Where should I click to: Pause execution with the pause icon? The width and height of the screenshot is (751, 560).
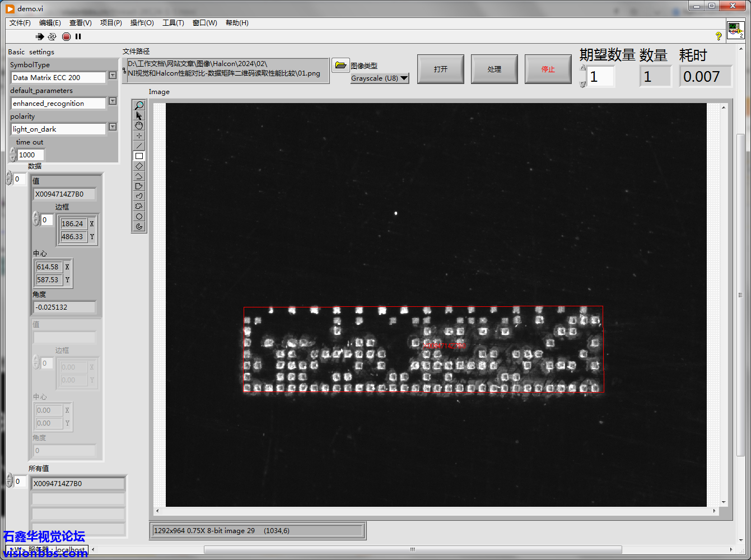[x=78, y=36]
